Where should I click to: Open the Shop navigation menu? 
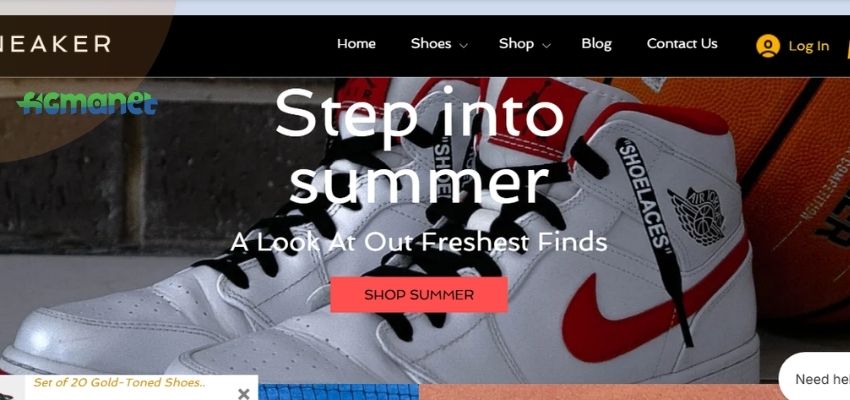point(516,44)
